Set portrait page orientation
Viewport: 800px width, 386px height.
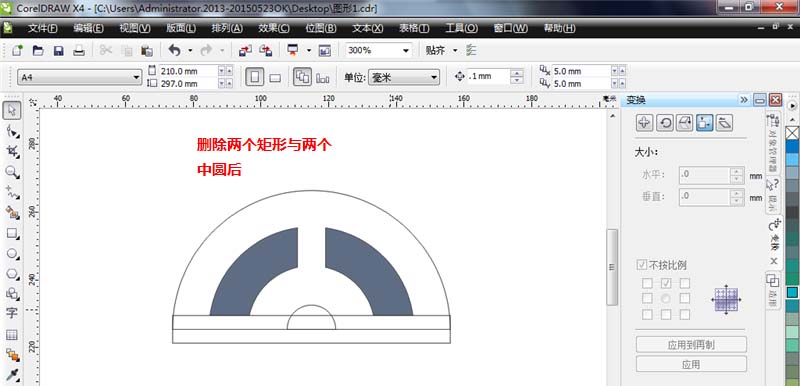[255, 78]
